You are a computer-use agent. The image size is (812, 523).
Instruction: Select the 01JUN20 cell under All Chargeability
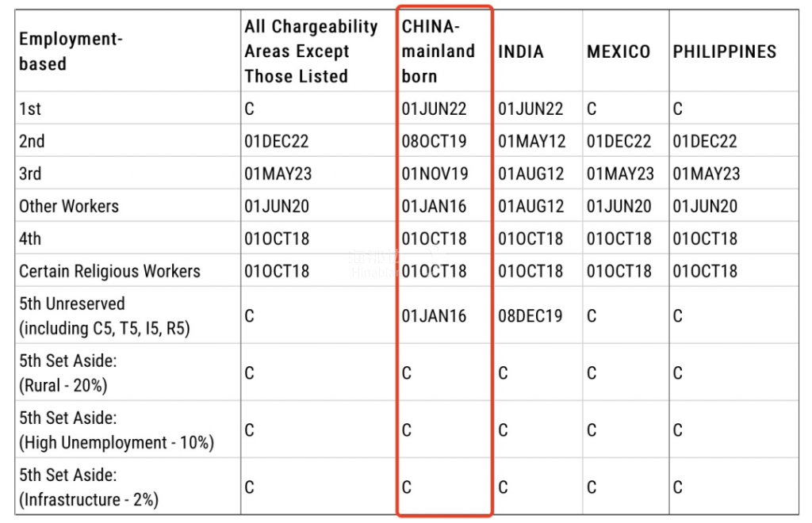pos(277,207)
